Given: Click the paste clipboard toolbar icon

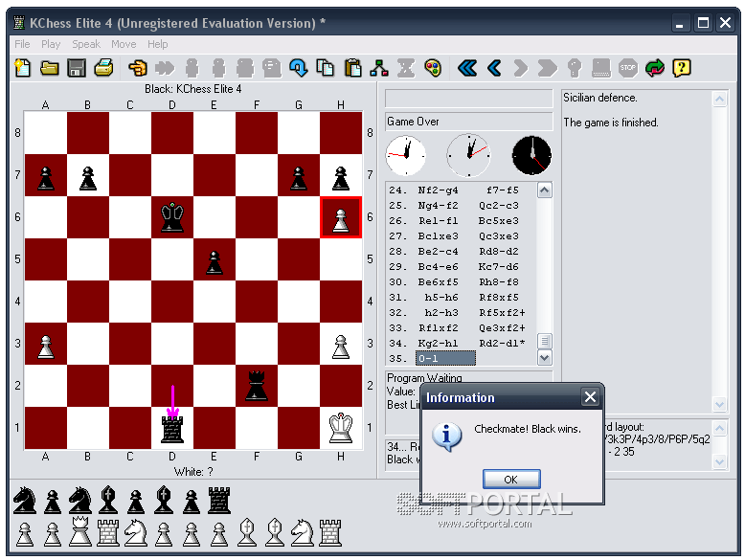Looking at the screenshot, I should (x=352, y=68).
